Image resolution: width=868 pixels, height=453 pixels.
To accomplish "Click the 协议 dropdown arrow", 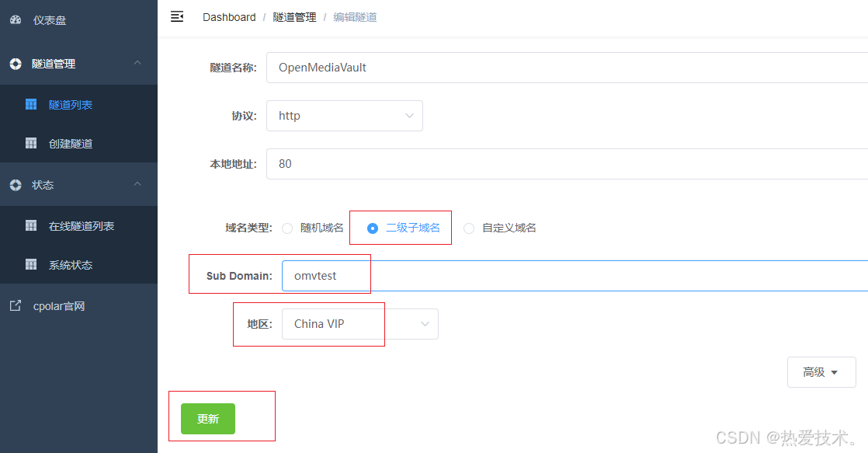I will pos(410,116).
